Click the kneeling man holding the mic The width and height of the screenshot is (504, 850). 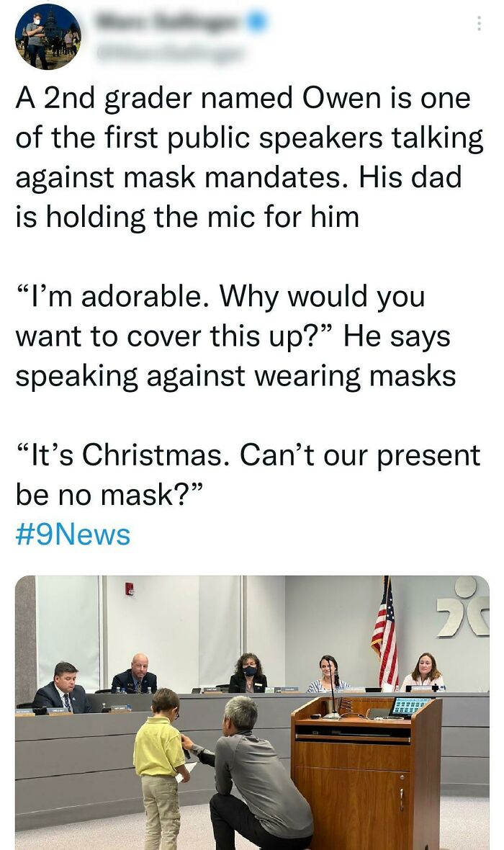pos(253,774)
